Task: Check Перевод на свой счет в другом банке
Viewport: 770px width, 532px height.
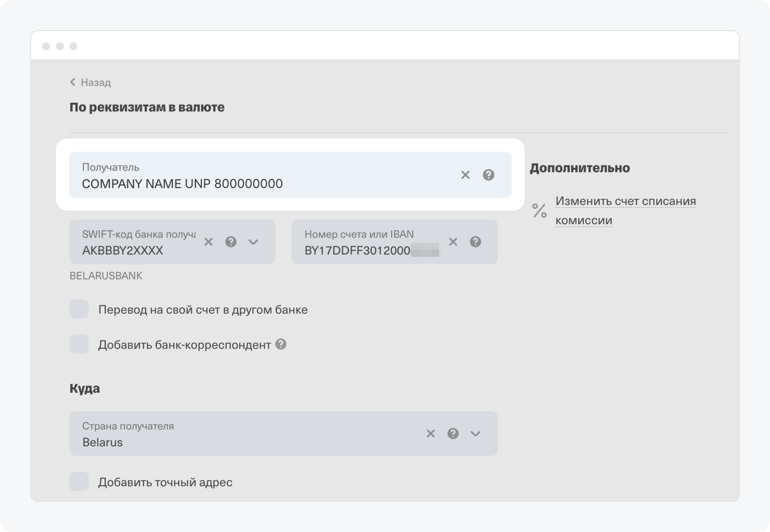Action: 79,309
